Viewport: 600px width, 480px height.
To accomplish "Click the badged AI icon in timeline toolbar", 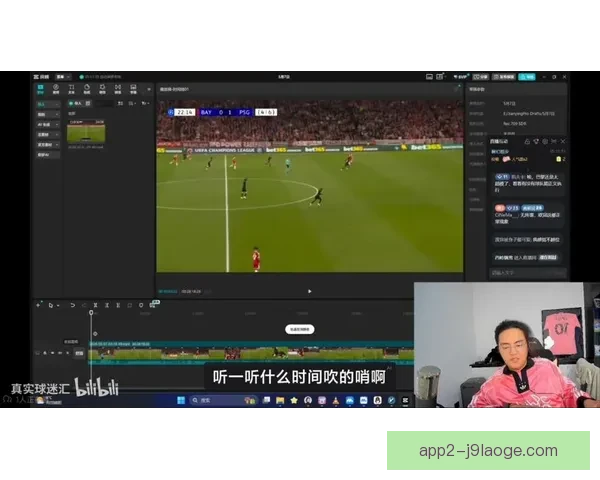I will [x=153, y=304].
